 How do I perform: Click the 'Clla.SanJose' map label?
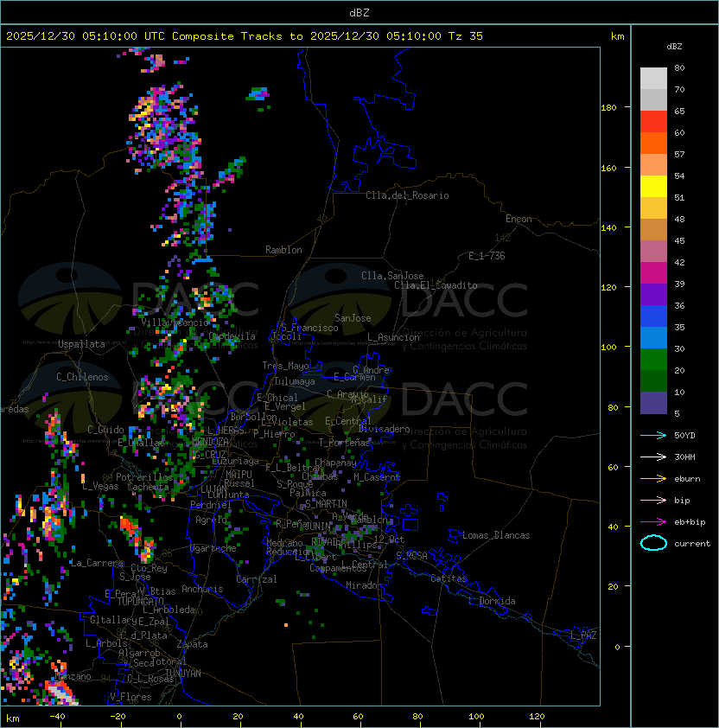(392, 276)
